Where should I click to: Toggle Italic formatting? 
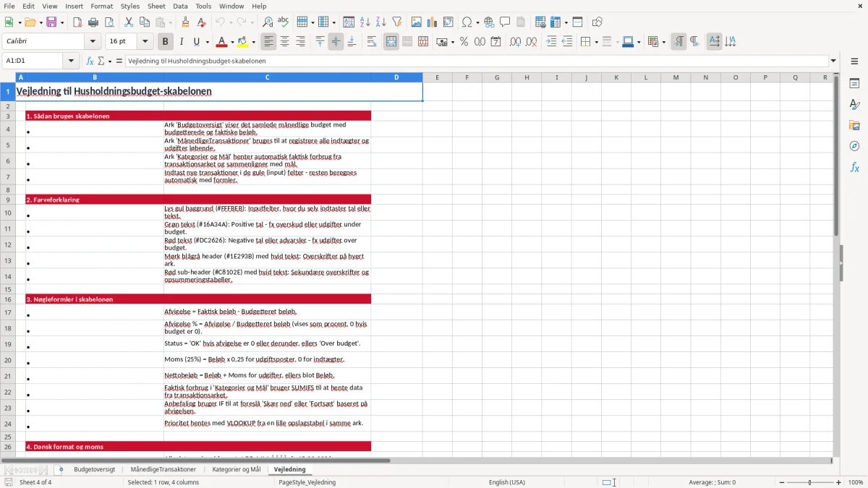182,42
